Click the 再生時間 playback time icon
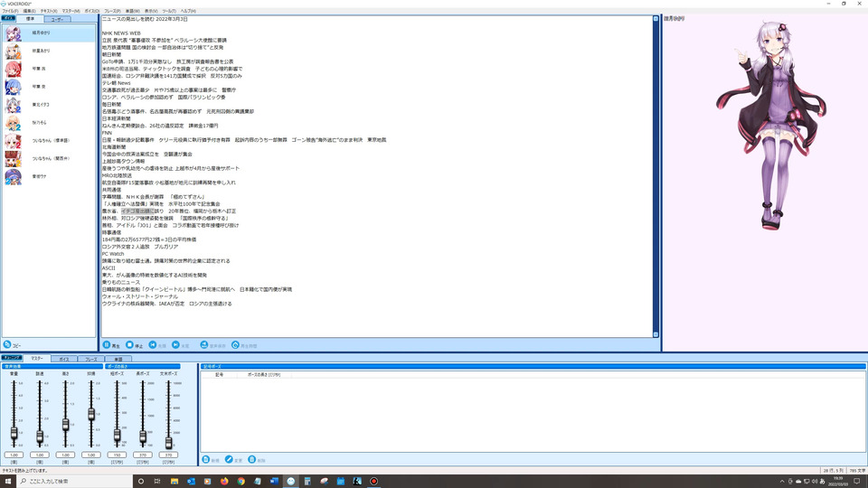Viewport: 868px width, 488px height. tap(235, 344)
